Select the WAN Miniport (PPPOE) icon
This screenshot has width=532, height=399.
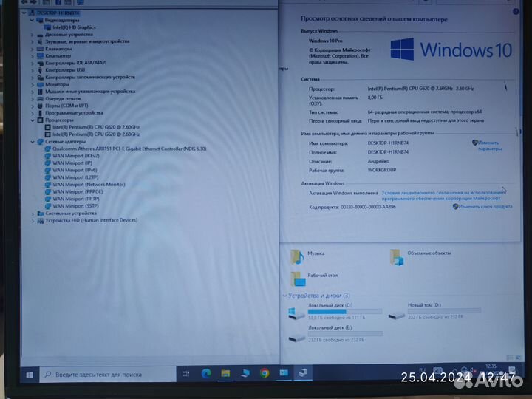click(48, 192)
